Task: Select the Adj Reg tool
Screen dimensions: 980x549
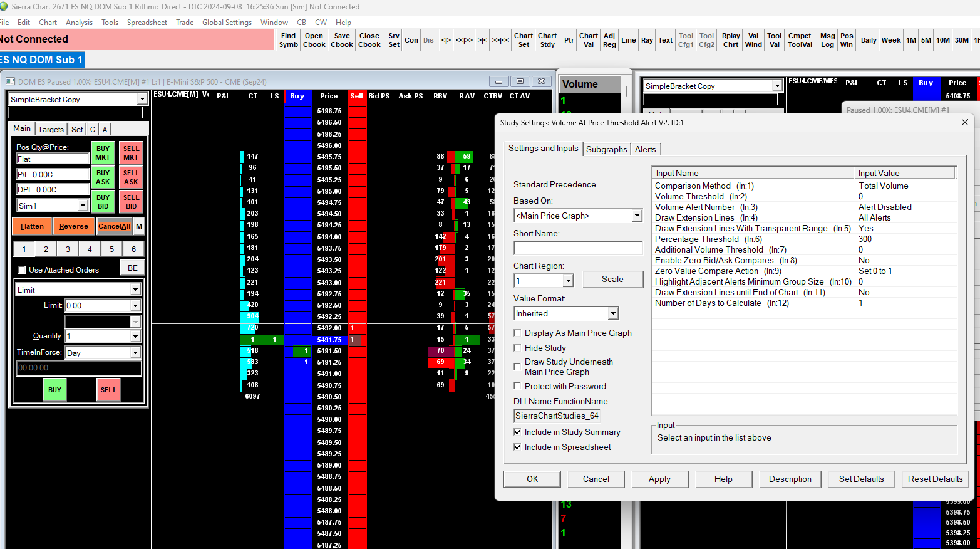Action: (x=609, y=40)
